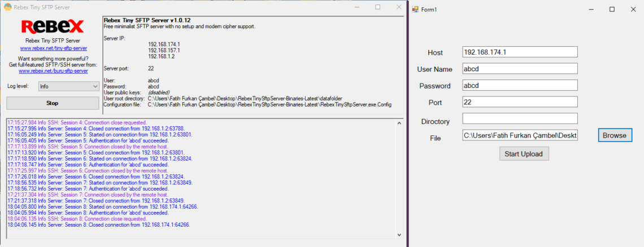This screenshot has width=644, height=247.
Task: Click the Browse button
Action: click(x=614, y=135)
